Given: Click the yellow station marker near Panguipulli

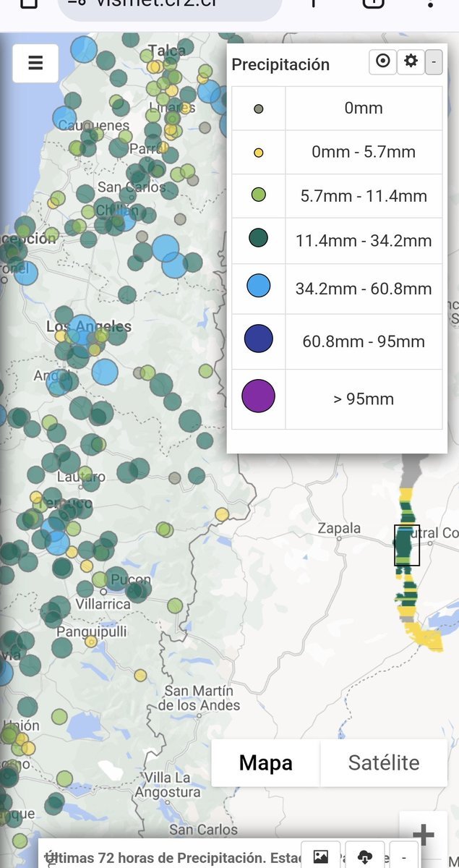Looking at the screenshot, I should point(91,642).
